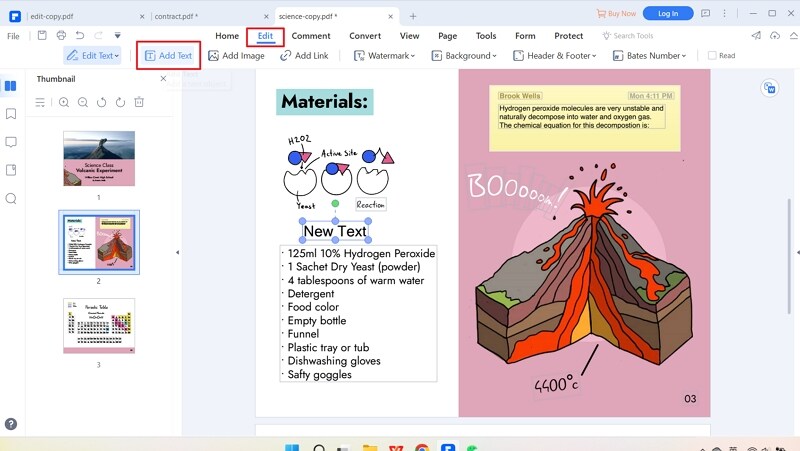Open the Comment ribbon tab
800x451 pixels.
pos(311,36)
